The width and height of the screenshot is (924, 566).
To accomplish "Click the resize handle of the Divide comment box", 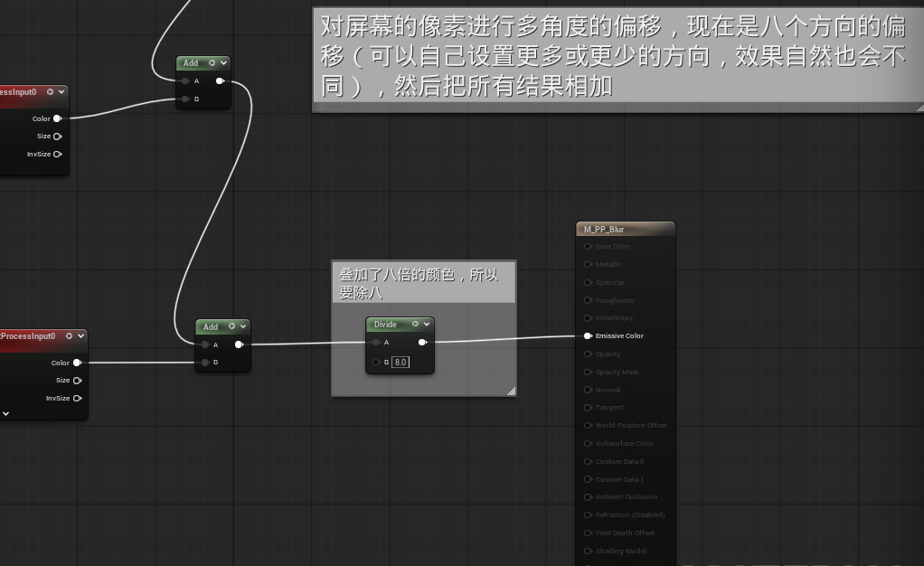I will pyautogui.click(x=511, y=391).
